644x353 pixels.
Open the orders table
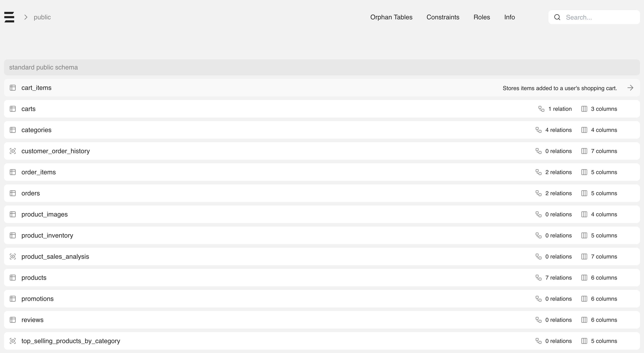[x=31, y=193]
